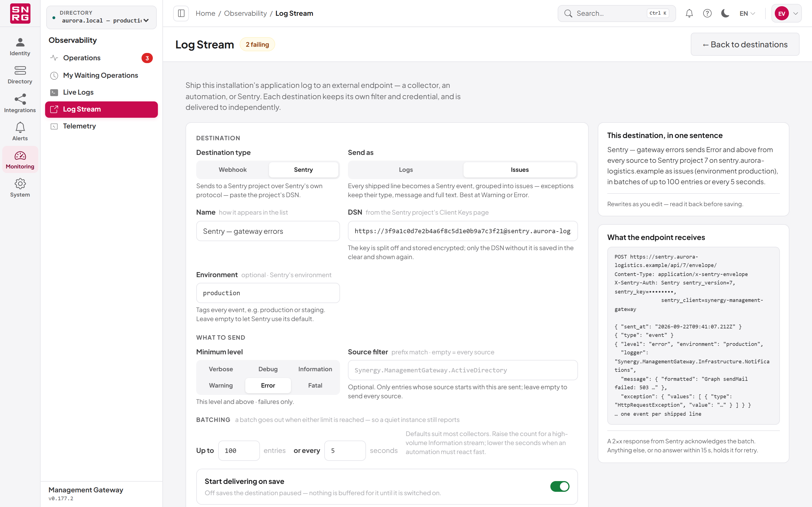Choose Warning minimum level

point(221,385)
